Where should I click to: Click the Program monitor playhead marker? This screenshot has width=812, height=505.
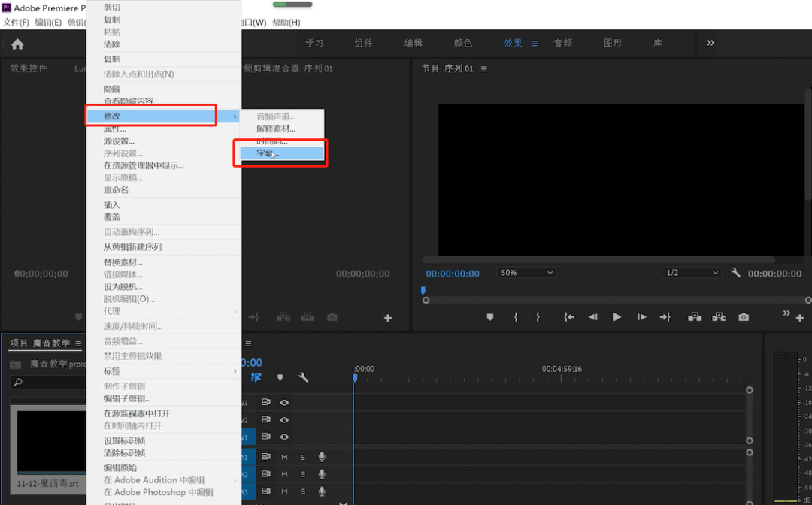pyautogui.click(x=423, y=290)
